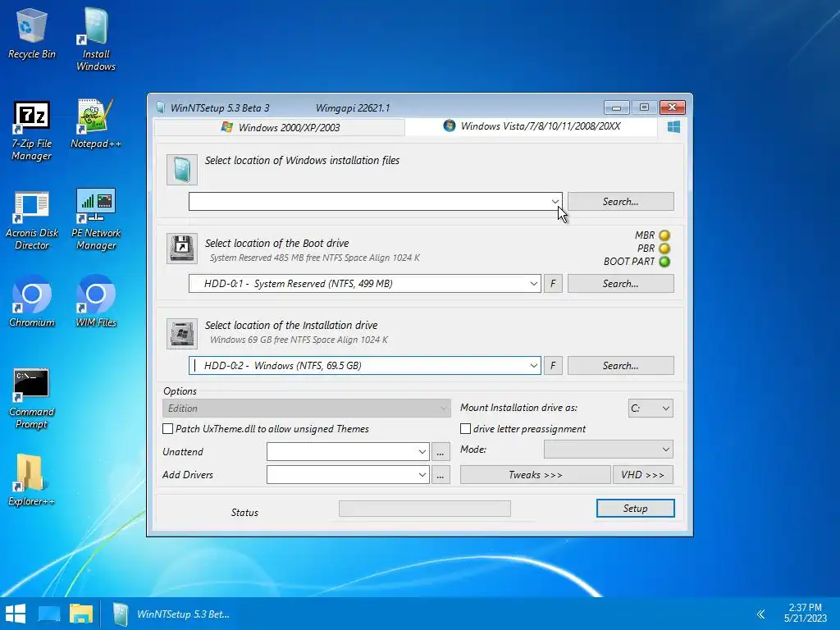The image size is (840, 630).
Task: Launch Explorer++ desktop shortcut
Action: point(32,480)
